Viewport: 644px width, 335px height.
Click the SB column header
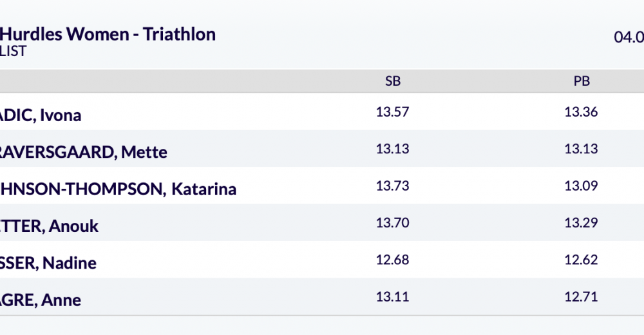[393, 81]
